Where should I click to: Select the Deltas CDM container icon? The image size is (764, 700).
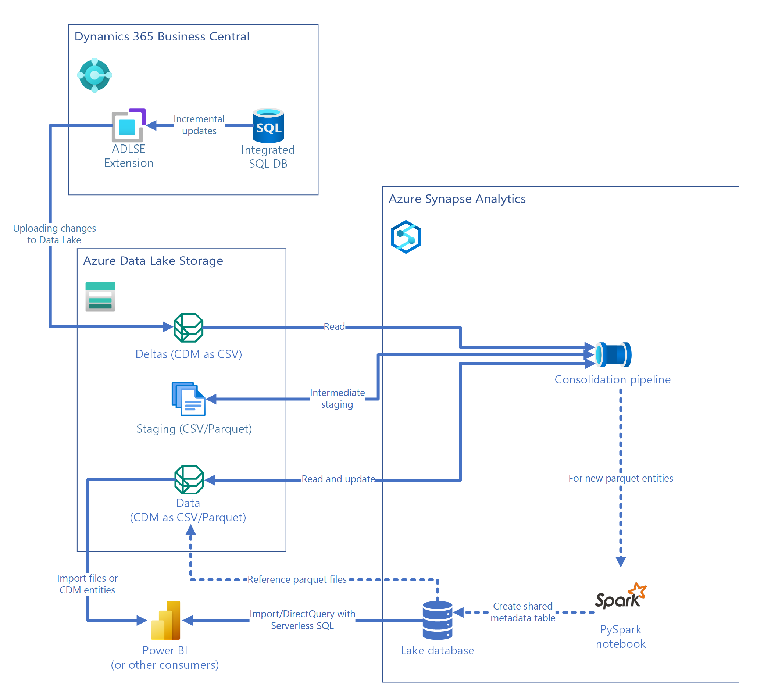click(188, 328)
